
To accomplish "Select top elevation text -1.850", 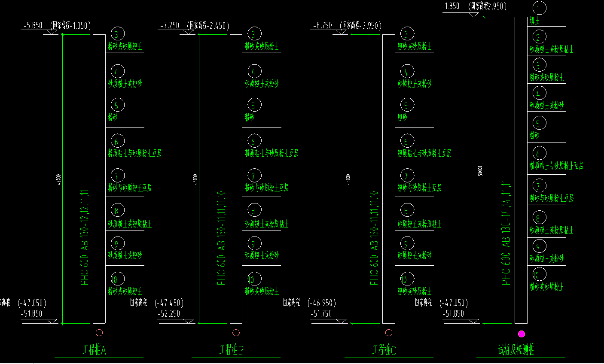I will [x=451, y=6].
